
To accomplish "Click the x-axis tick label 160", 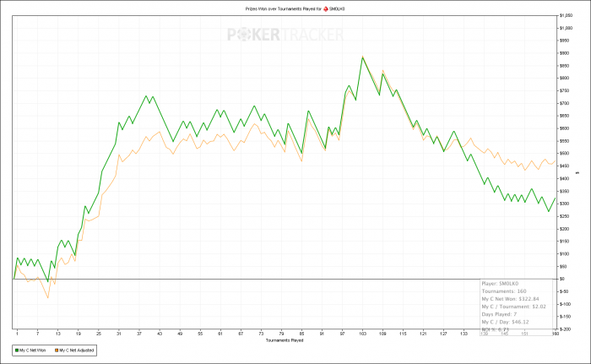I will point(556,334).
